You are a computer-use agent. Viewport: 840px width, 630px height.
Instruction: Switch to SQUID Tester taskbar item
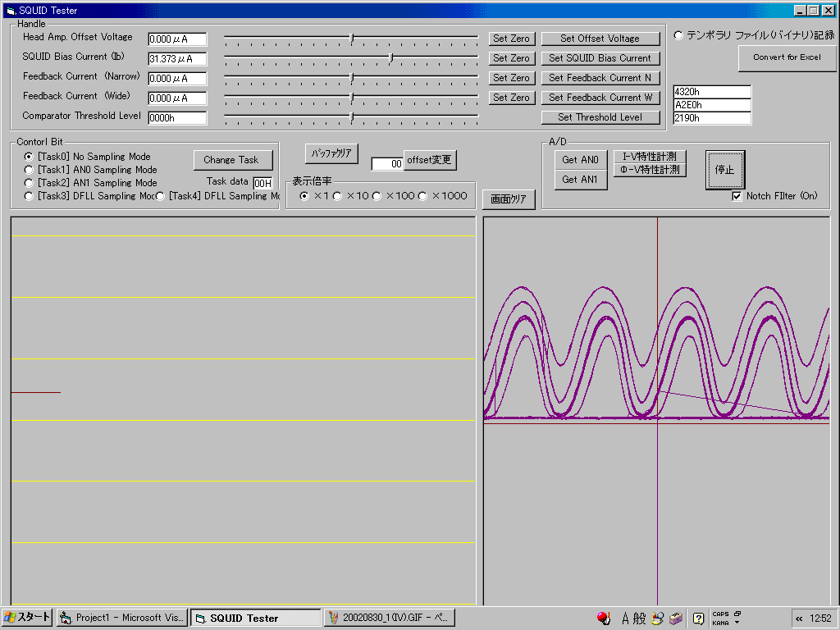tap(256, 618)
